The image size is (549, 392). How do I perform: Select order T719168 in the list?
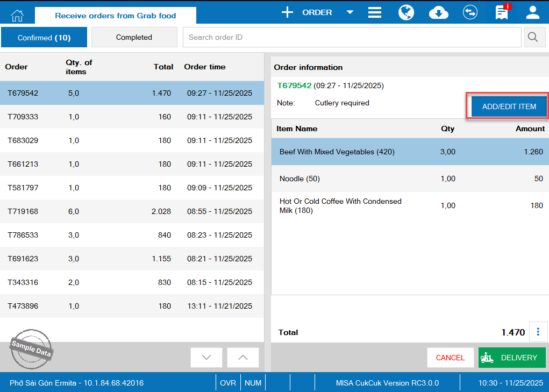point(132,211)
